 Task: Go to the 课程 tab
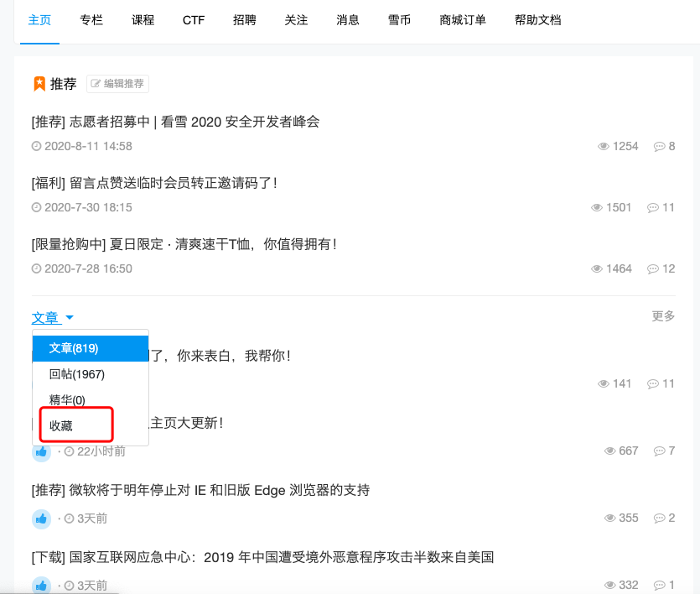click(x=143, y=20)
